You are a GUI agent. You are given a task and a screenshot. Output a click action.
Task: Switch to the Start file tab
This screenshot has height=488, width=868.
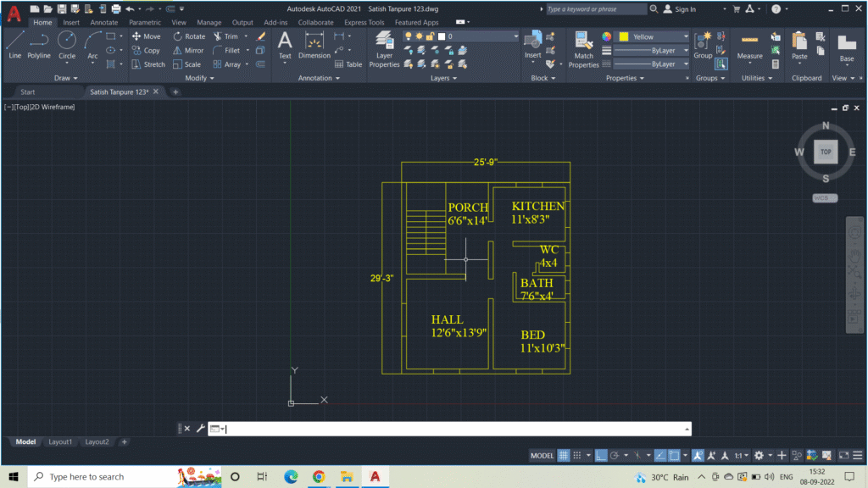coord(28,91)
